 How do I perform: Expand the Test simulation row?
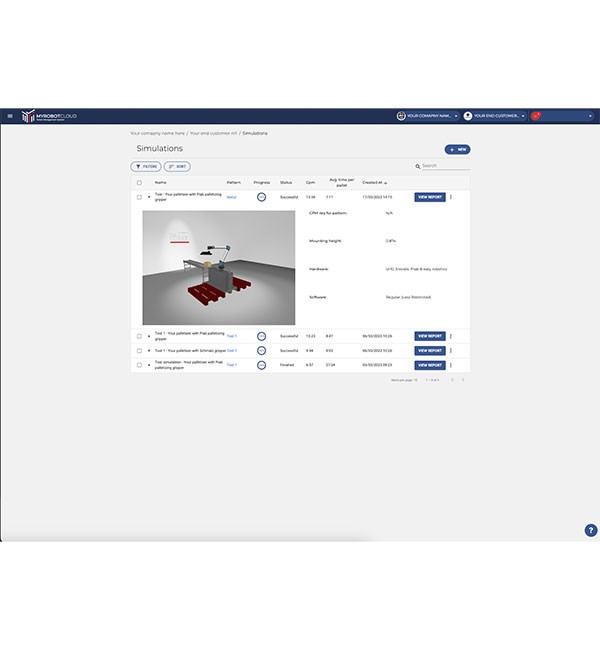tap(149, 365)
